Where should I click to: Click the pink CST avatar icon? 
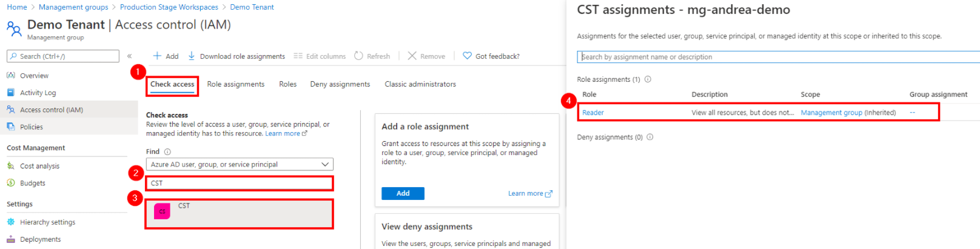pos(162,211)
